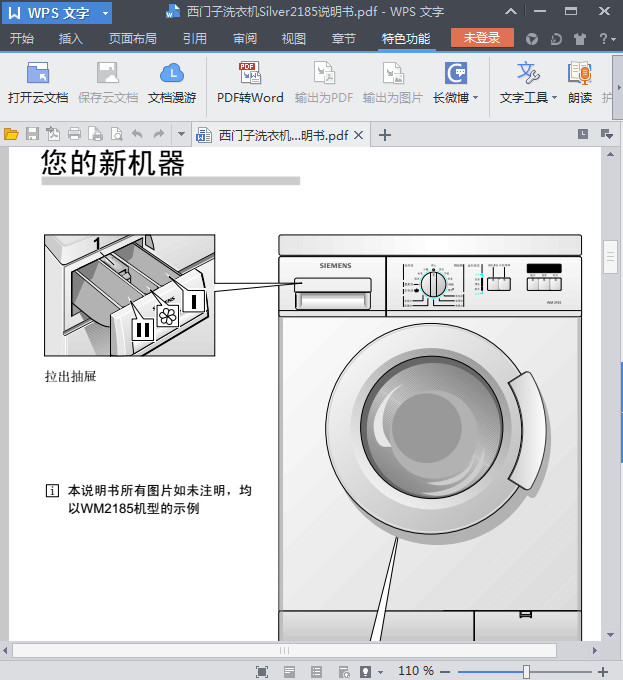This screenshot has height=680, width=623.
Task: Click the vertical scrollbar thumb
Action: pos(610,257)
